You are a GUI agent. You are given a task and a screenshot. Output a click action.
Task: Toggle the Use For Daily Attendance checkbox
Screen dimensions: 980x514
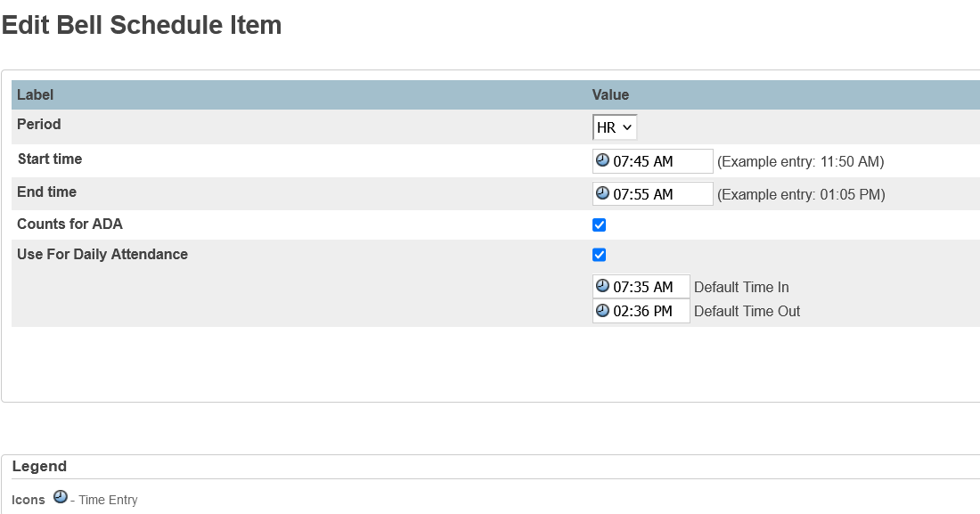point(600,255)
